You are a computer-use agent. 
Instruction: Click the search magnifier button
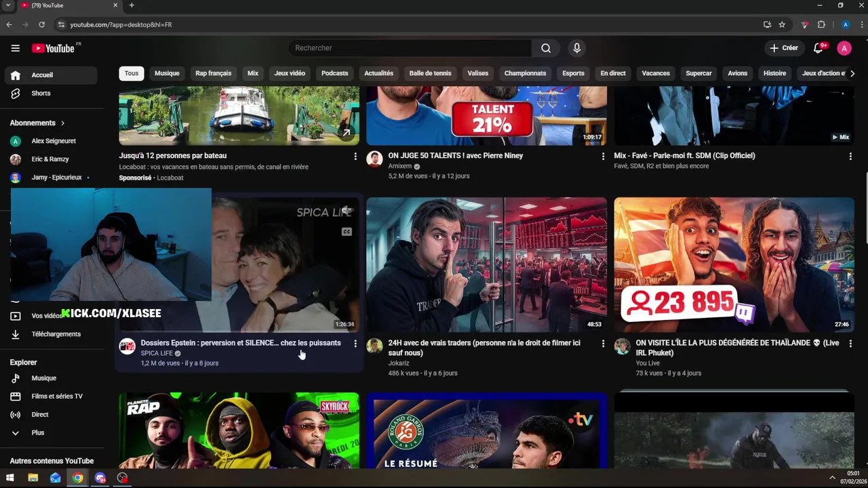[x=546, y=48]
